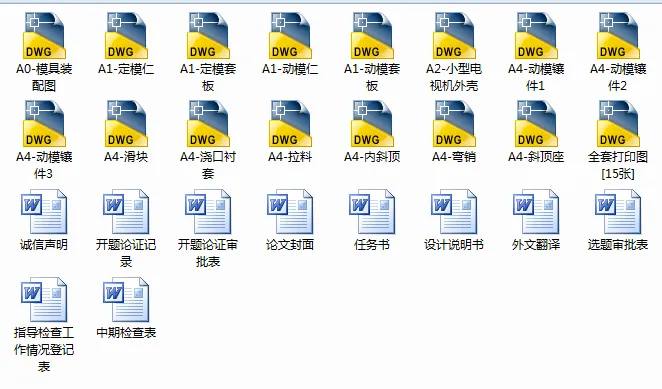Click the A4-浇口衬套 DWG file icon

coord(208,123)
